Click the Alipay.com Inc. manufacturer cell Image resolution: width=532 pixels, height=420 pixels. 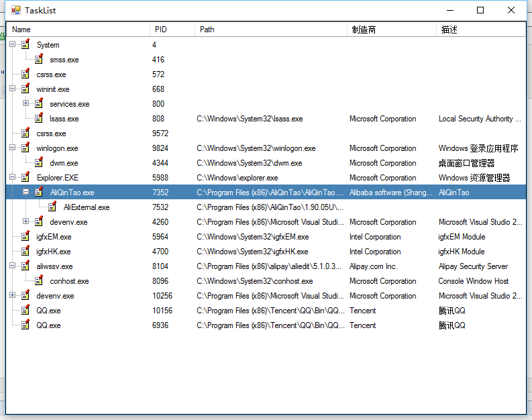(x=373, y=266)
